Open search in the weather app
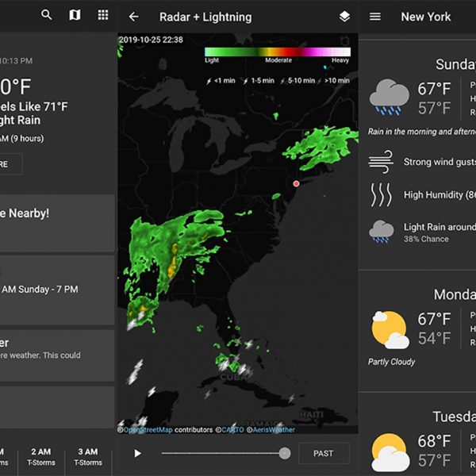 (47, 15)
